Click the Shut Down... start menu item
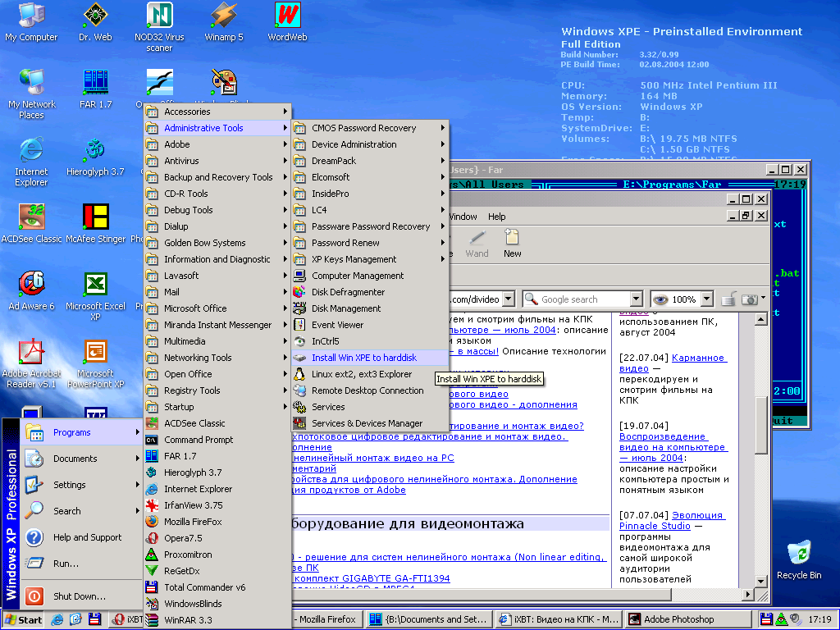Image resolution: width=840 pixels, height=630 pixels. (x=79, y=596)
